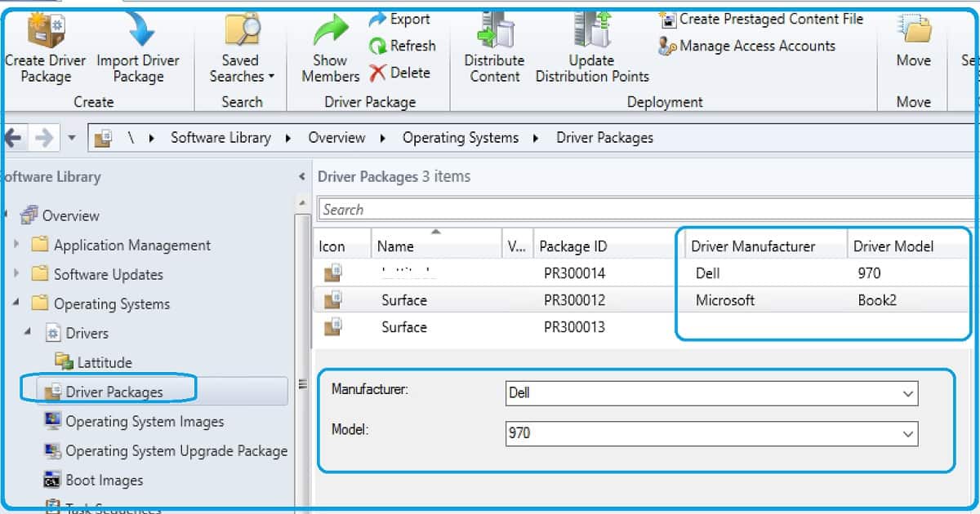Screen dimensions: 980x514
Task: Click the Create Driver Package icon
Action: point(46,31)
